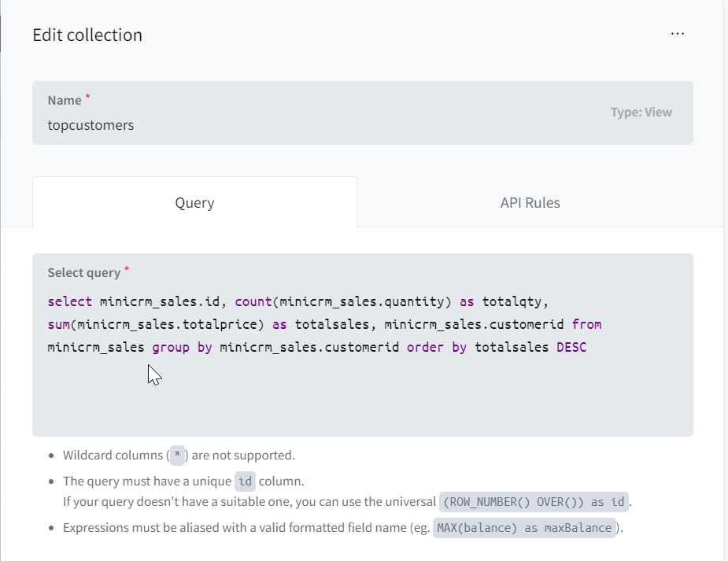
Task: Click '(ROW_NUMBER() OVER()) as id' code snippet
Action: click(534, 502)
